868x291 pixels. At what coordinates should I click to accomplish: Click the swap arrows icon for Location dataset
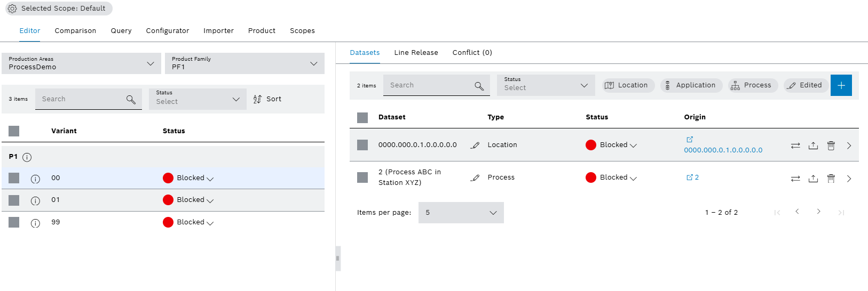(795, 145)
